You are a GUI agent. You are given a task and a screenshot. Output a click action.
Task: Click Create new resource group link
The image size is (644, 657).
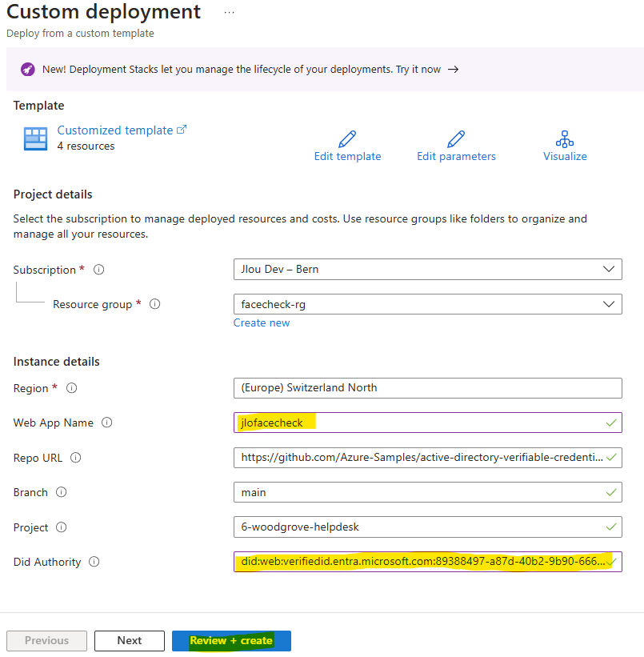coord(262,323)
